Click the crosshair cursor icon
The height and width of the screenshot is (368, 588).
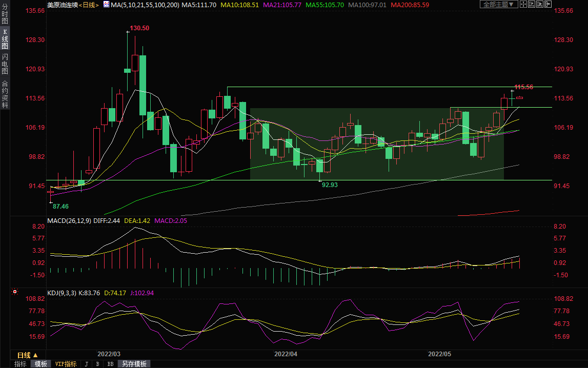pyautogui.click(x=523, y=4)
